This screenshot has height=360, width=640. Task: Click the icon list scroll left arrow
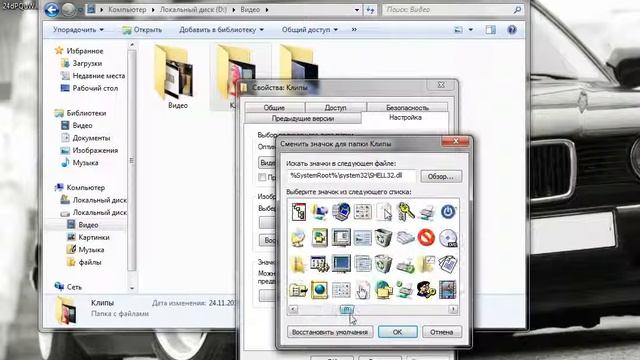coord(293,309)
